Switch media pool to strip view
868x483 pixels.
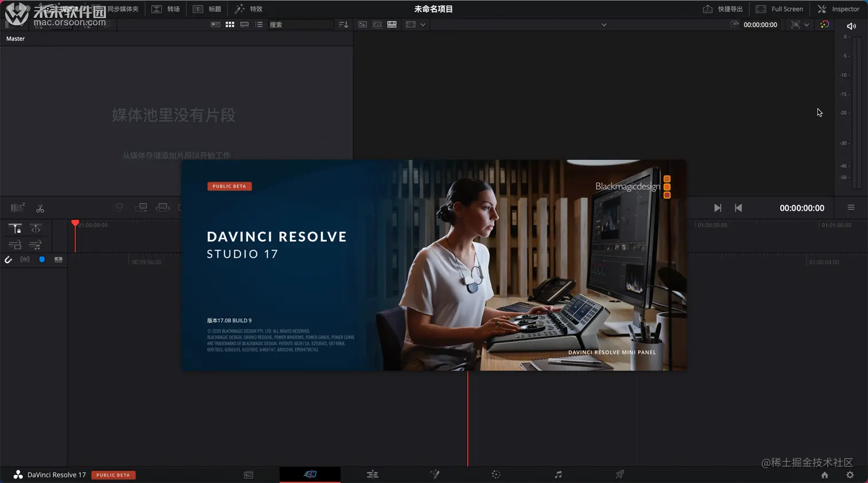245,25
